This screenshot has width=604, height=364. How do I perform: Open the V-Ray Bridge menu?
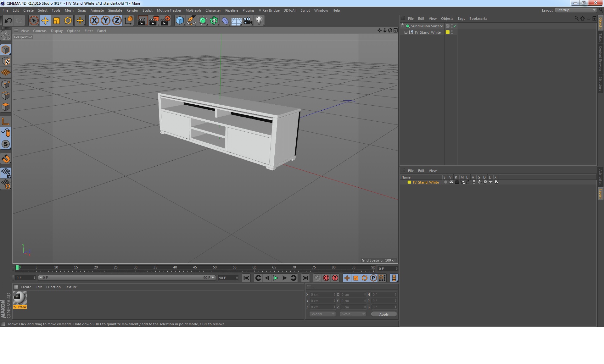pos(269,10)
